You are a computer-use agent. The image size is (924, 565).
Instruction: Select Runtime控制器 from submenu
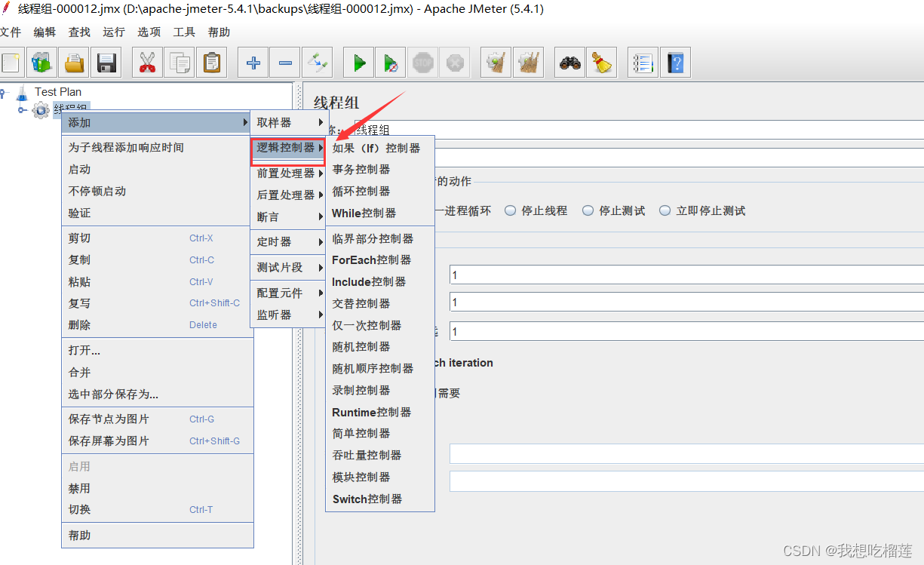pos(380,412)
